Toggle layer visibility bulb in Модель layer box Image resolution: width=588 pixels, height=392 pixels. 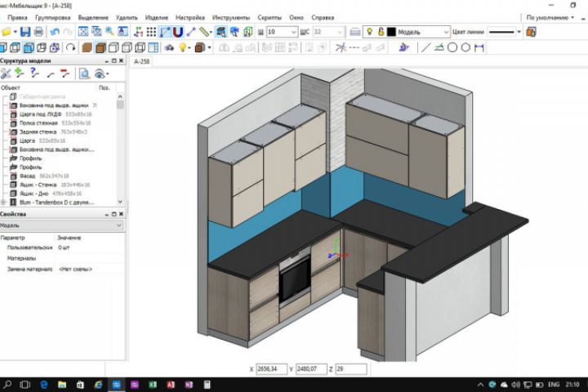(369, 32)
